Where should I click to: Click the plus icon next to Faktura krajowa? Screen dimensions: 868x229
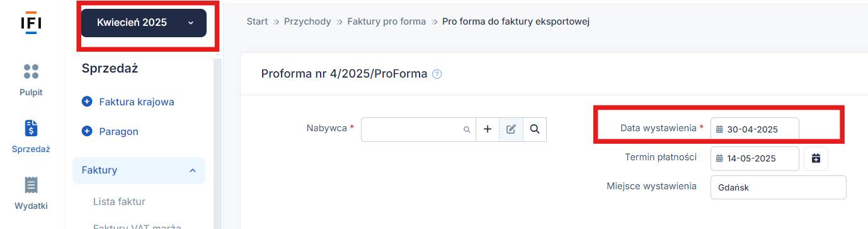point(87,102)
